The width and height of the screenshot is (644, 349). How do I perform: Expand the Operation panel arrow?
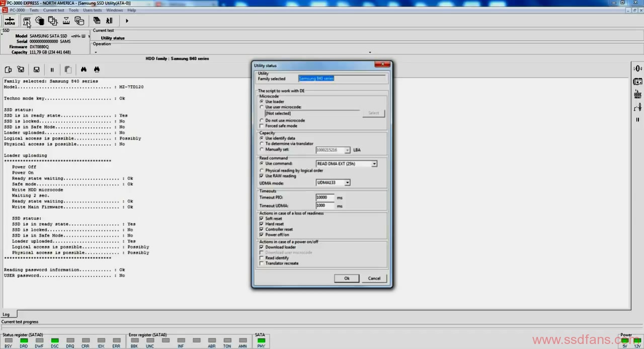[x=95, y=52]
